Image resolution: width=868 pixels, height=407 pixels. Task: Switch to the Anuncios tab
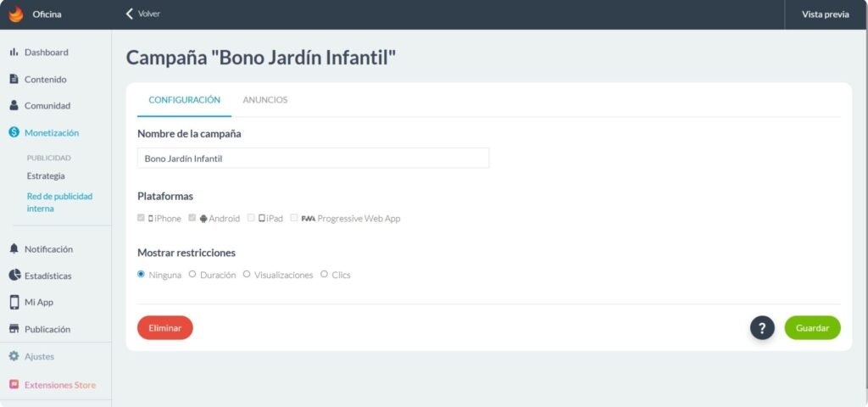coord(264,100)
